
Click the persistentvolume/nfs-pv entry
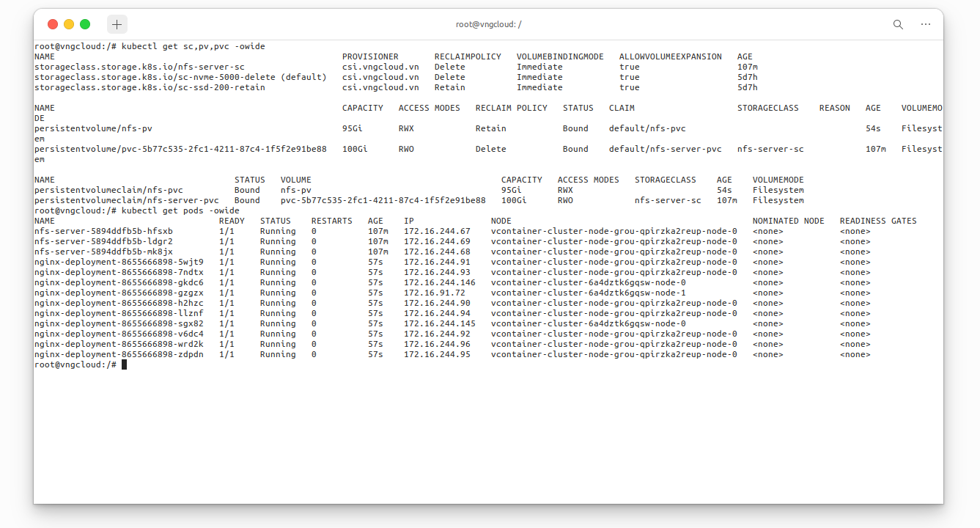(x=93, y=128)
